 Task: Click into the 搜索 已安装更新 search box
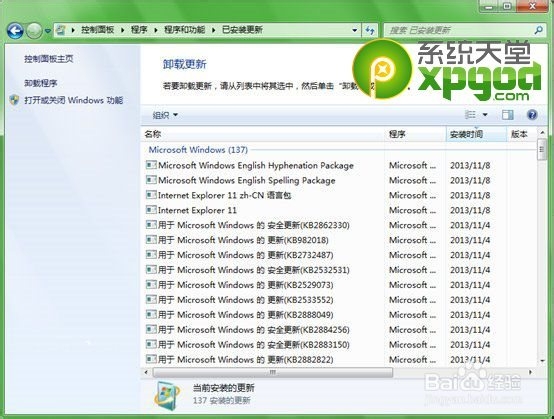point(458,30)
